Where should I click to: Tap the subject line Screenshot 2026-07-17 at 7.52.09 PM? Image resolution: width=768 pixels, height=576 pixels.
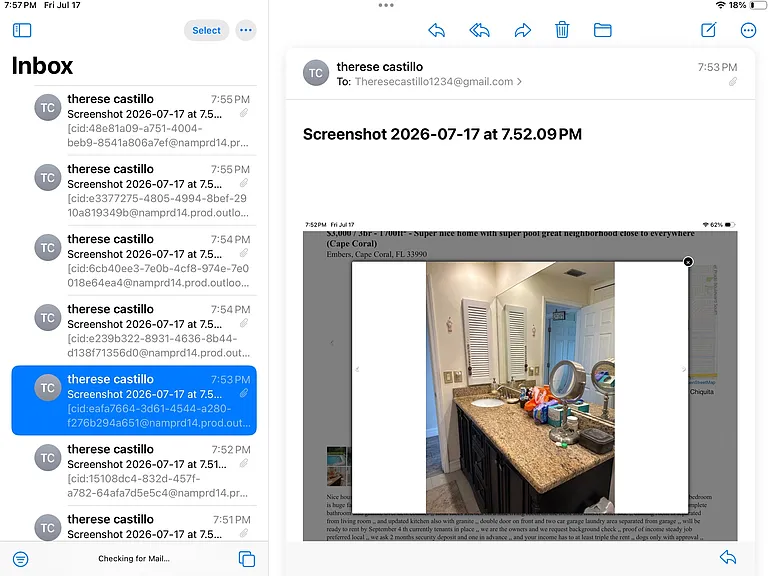click(x=442, y=134)
